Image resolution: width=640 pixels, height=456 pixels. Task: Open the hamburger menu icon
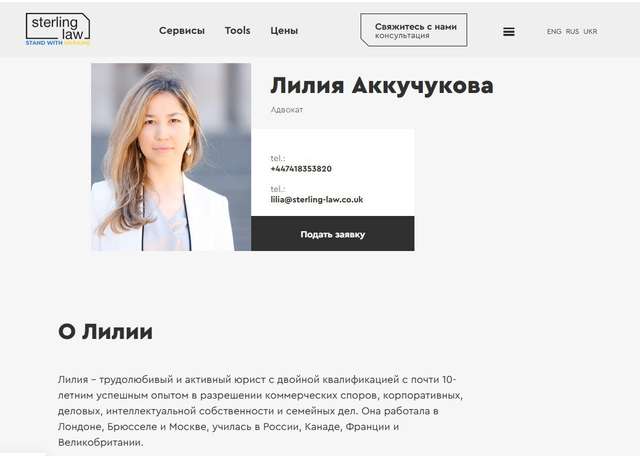click(509, 31)
